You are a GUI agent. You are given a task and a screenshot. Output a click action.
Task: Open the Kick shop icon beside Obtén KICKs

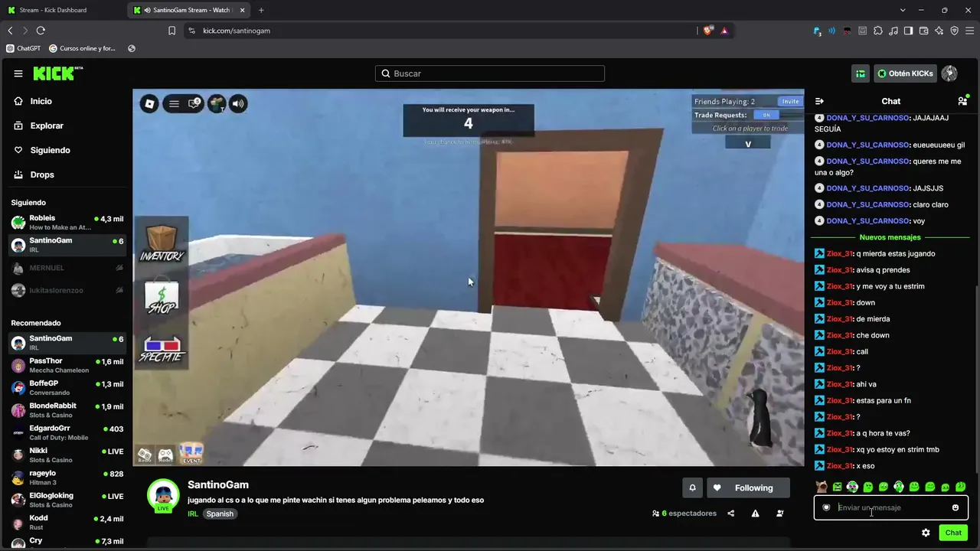click(x=861, y=73)
